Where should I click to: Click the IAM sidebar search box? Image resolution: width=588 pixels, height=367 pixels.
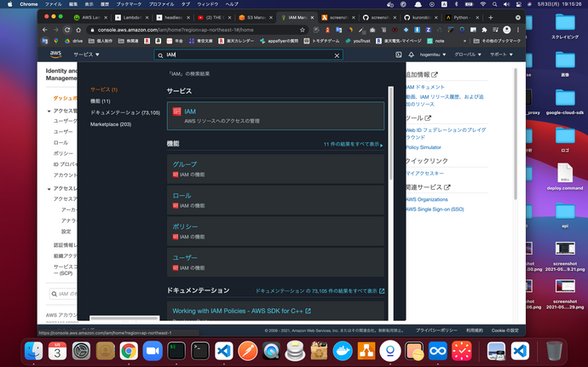point(63,294)
